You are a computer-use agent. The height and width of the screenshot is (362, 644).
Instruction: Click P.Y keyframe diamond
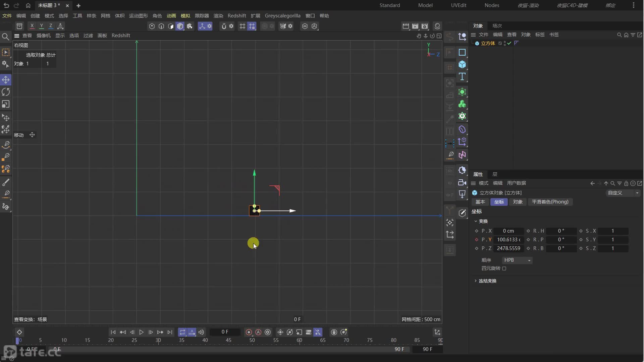476,240
